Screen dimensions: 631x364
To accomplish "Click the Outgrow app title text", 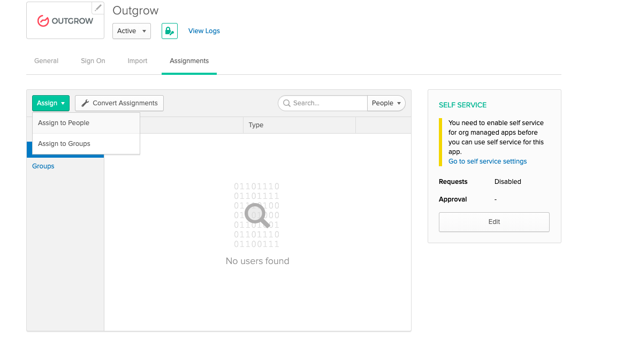I will pyautogui.click(x=135, y=11).
